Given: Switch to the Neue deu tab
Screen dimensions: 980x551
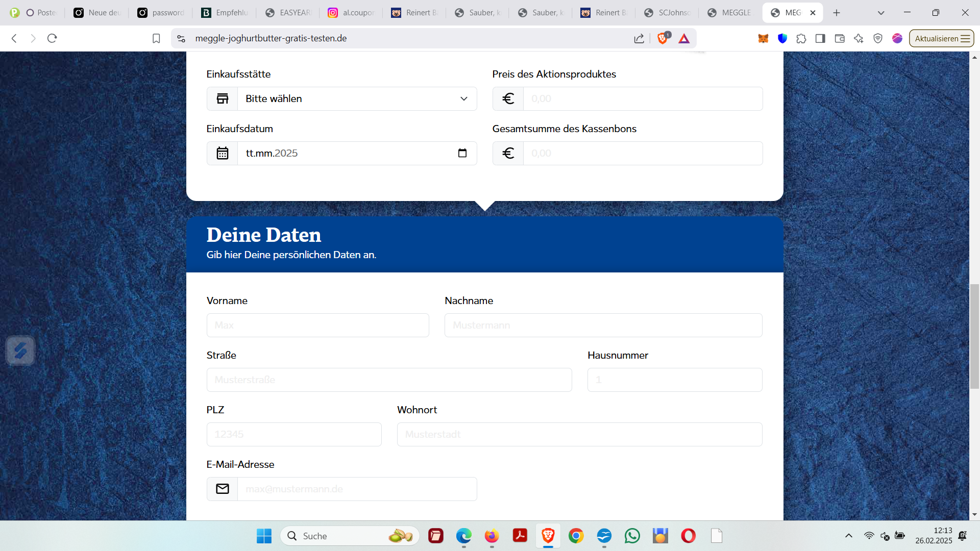Looking at the screenshot, I should point(97,13).
